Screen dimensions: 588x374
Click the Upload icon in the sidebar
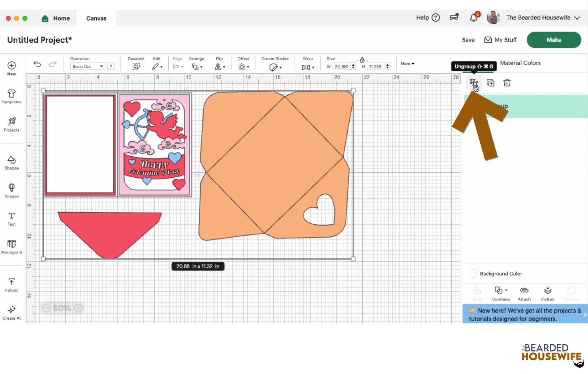[11, 284]
